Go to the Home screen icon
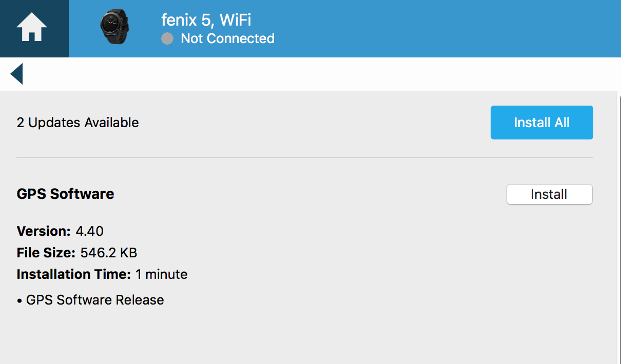This screenshot has width=621, height=364. (x=32, y=28)
